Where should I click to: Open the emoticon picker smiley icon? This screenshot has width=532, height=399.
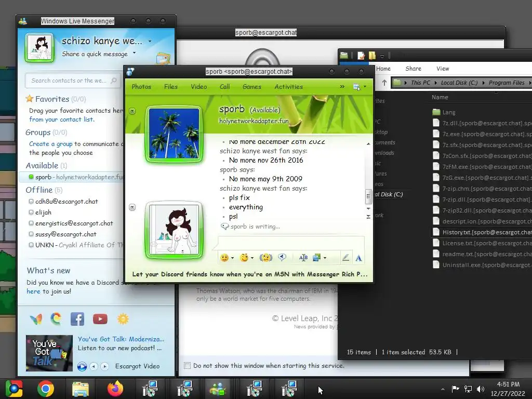224,258
